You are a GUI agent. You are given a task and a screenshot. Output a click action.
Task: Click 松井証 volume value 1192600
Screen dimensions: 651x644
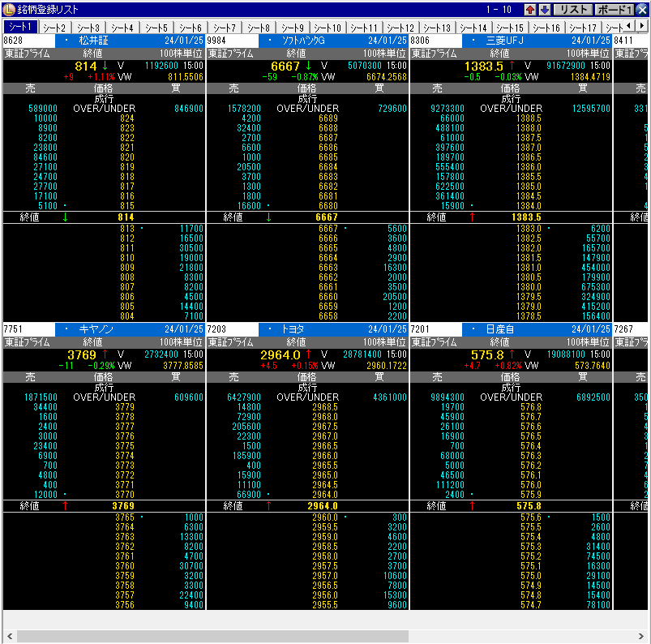(161, 66)
